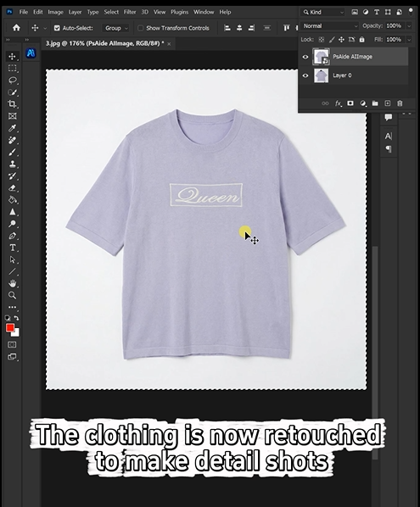The height and width of the screenshot is (507, 420).
Task: Select the Eraser tool
Action: pyautogui.click(x=12, y=188)
